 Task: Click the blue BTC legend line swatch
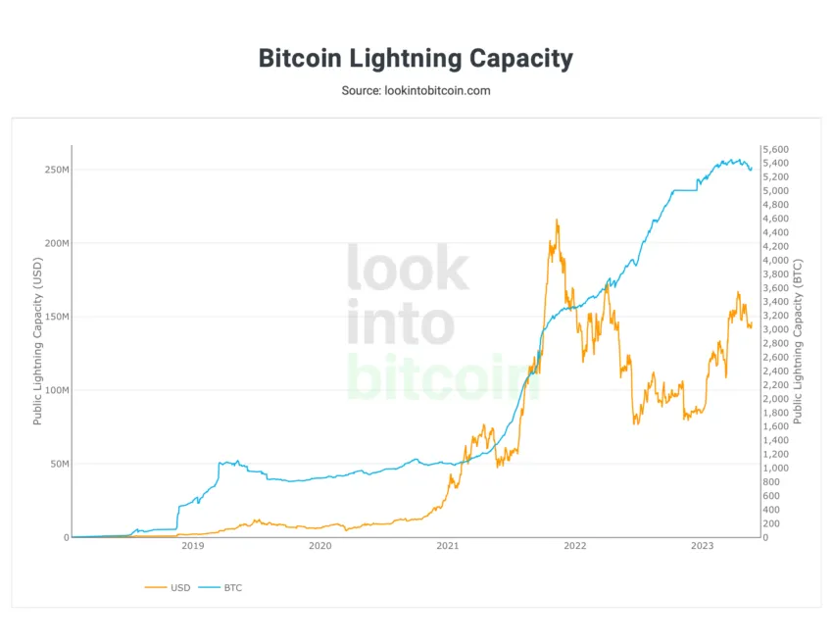209,588
